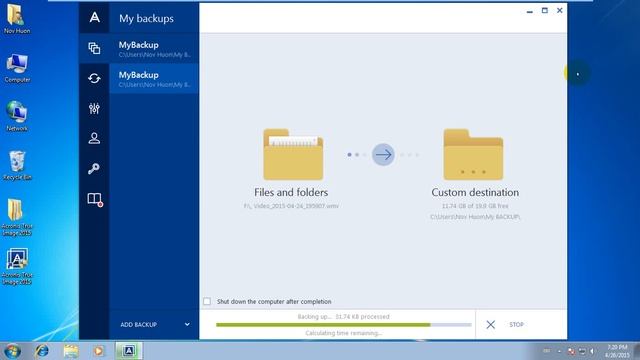Viewport: 640px width, 360px height.
Task: Launch Internet Explorer from the taskbar
Action: (x=42, y=351)
